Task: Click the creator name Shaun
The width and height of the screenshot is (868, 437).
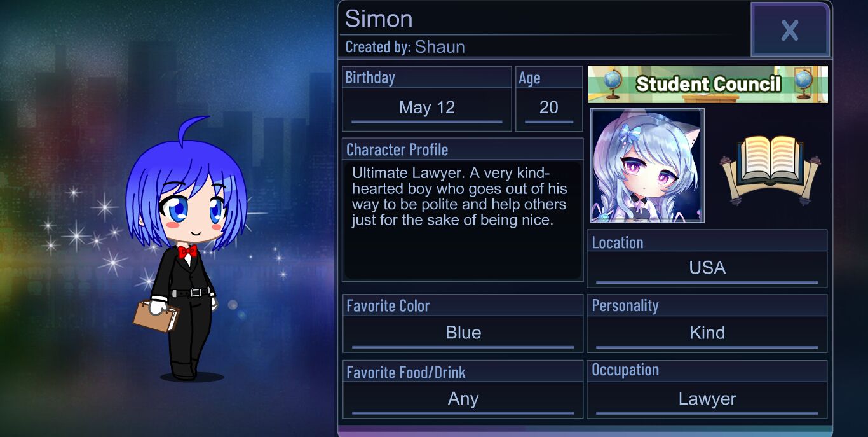Action: tap(440, 47)
